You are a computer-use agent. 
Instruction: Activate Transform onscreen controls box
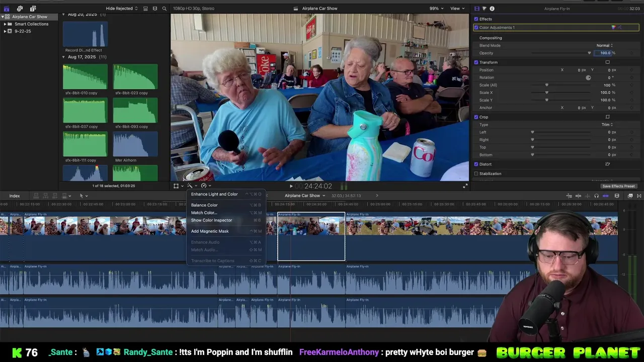point(607,62)
